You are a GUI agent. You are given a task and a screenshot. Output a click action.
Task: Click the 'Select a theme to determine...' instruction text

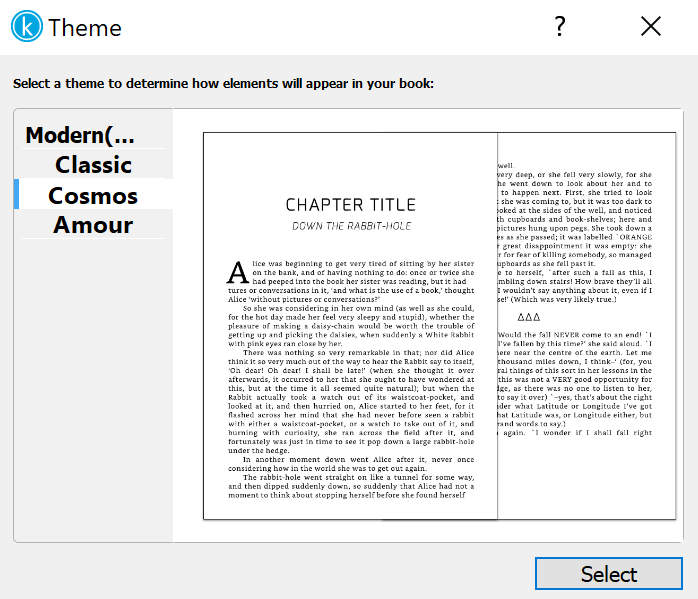point(223,83)
